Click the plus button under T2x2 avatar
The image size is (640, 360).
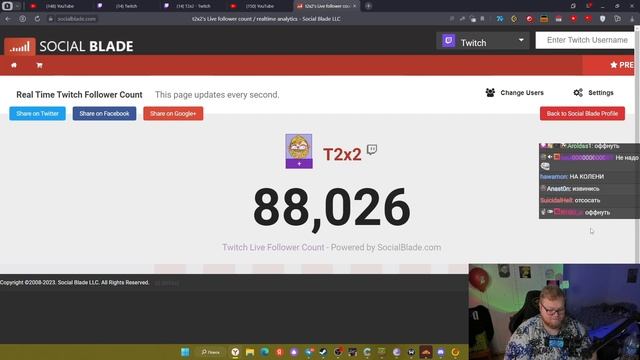(299, 164)
